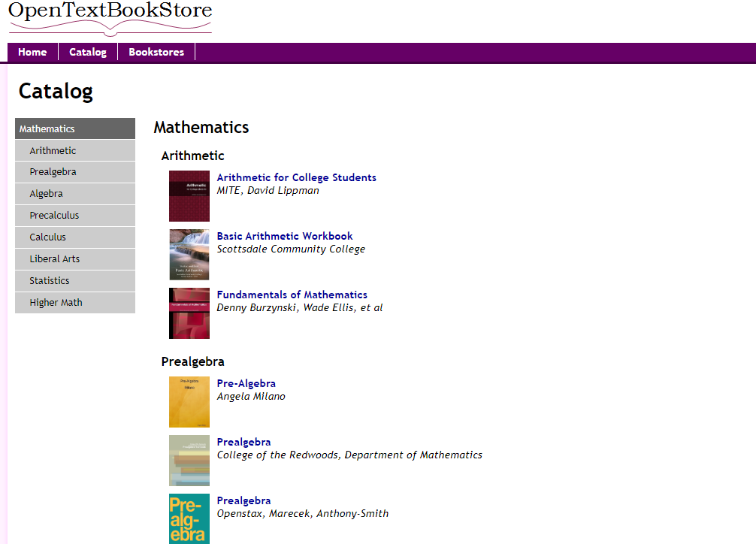Screen dimensions: 756x544
Task: Click author text MITE, David Lippman
Action: tap(268, 191)
